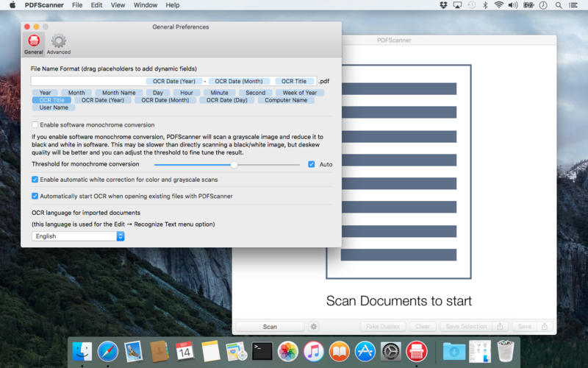The width and height of the screenshot is (588, 368).
Task: Click 'Threshold for monochrome conversion' label
Action: click(x=85, y=164)
